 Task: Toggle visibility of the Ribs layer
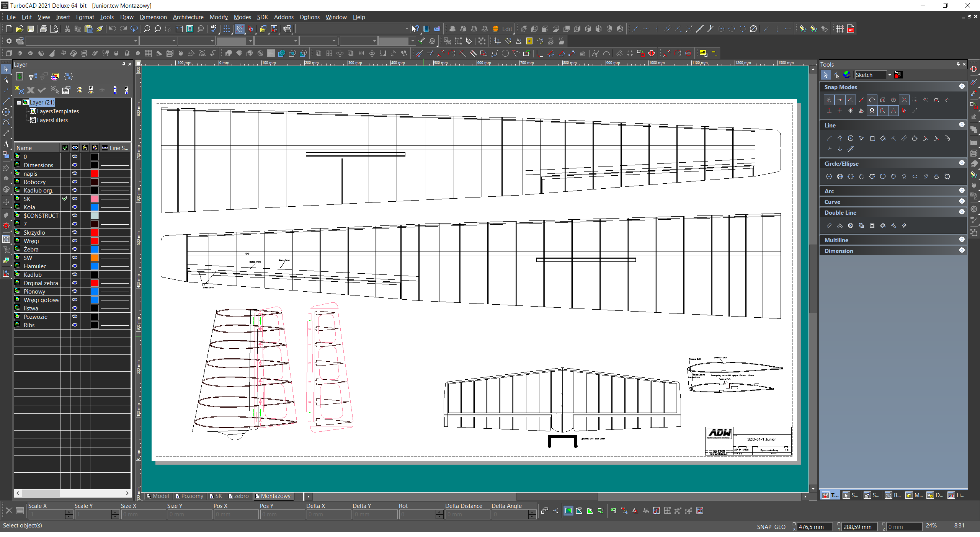tap(75, 325)
